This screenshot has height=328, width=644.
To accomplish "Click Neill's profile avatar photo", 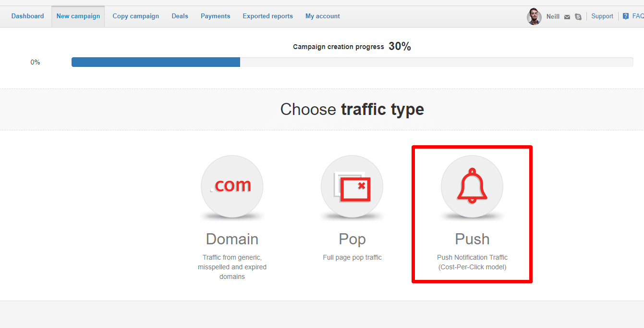I will tap(534, 17).
